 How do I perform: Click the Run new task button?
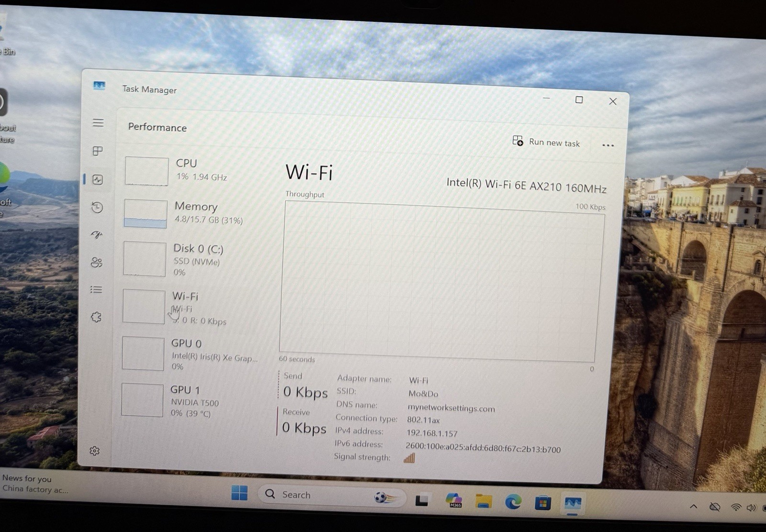(546, 142)
